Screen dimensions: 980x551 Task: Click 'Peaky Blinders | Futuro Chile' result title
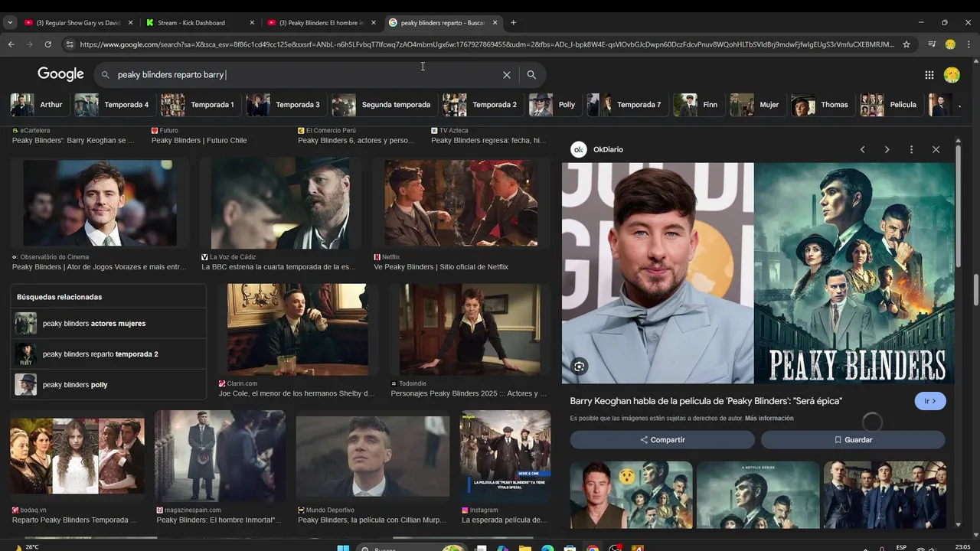199,141
